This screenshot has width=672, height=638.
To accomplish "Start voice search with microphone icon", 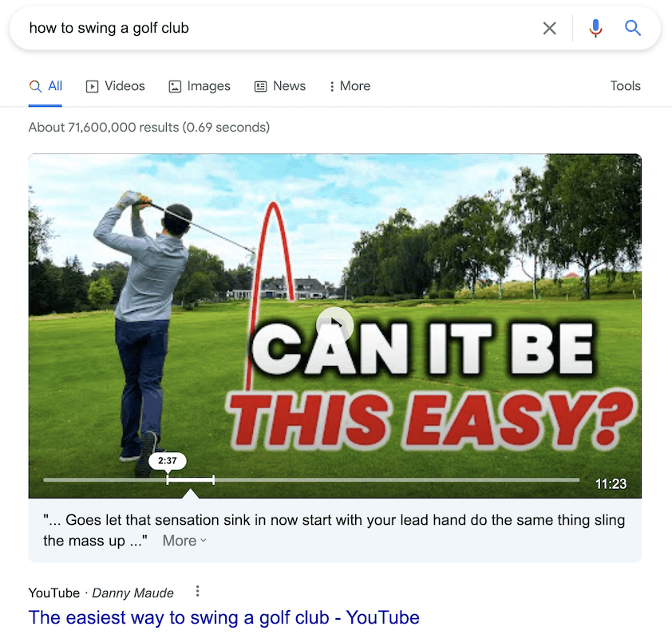I will point(595,28).
